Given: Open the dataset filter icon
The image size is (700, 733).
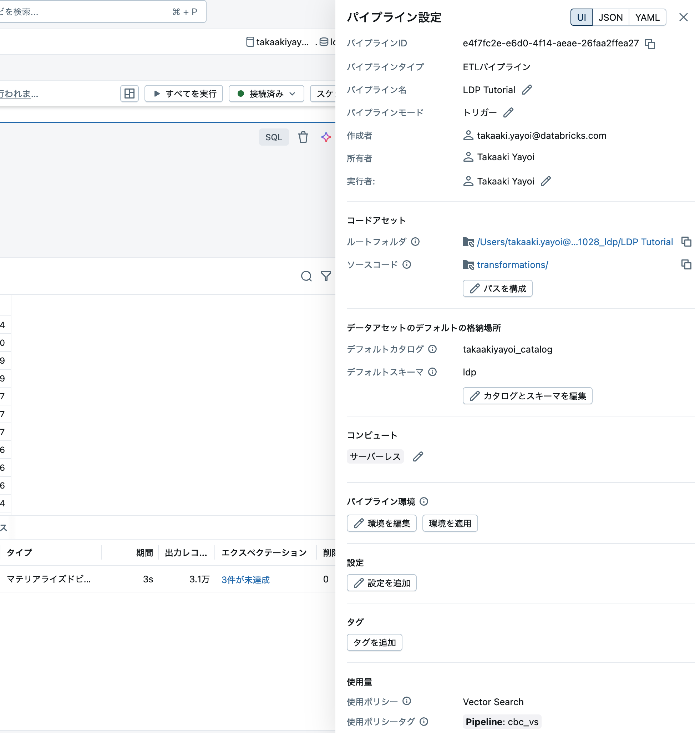Looking at the screenshot, I should pyautogui.click(x=326, y=276).
